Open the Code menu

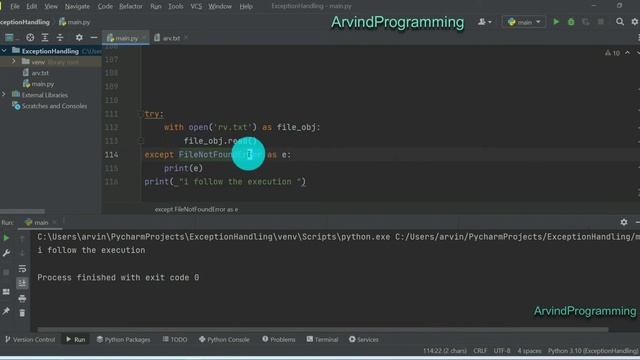coord(105,6)
